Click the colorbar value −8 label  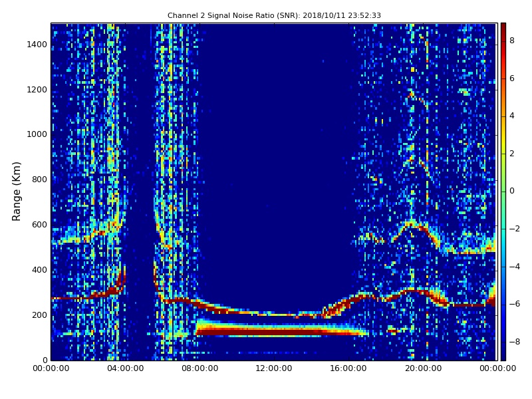[515, 342]
